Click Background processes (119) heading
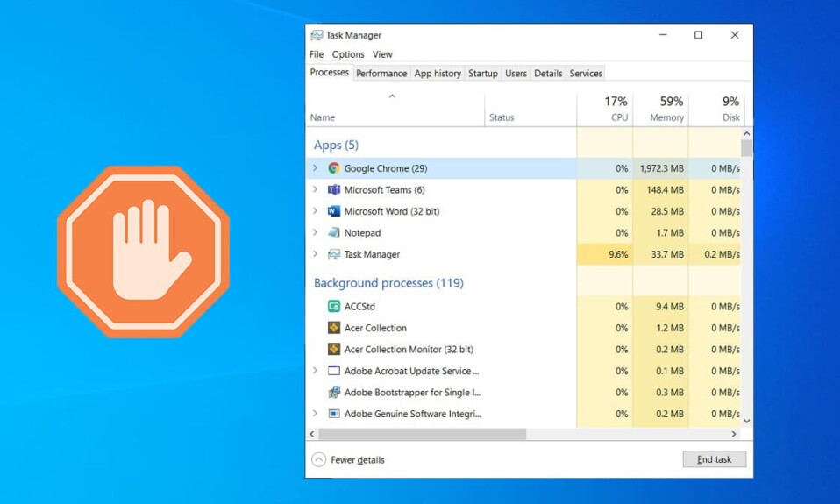Viewport: 840px width, 504px height. 388,283
